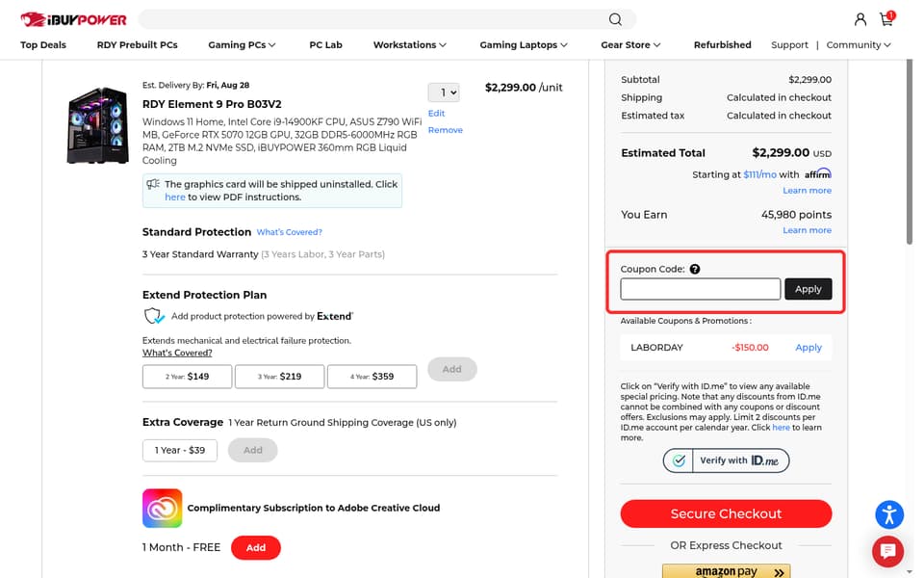924x578 pixels.
Task: Expand the Gear Store menu
Action: (x=630, y=45)
